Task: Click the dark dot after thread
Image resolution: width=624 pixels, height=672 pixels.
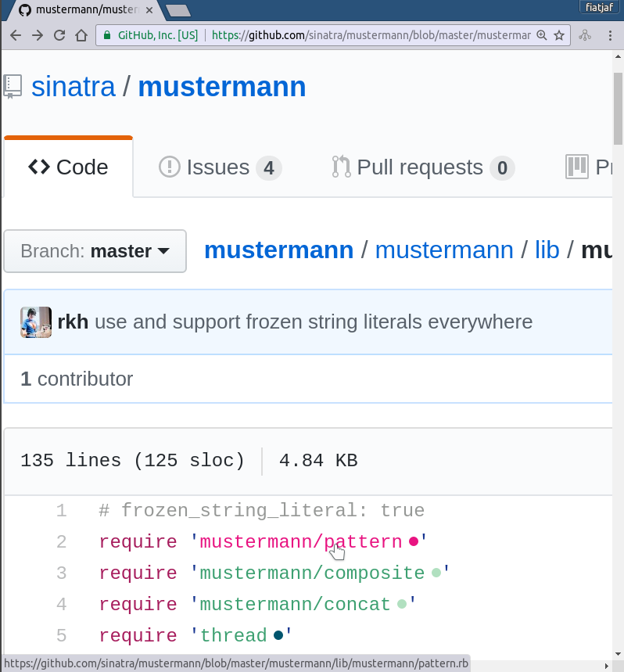Action: tap(278, 635)
